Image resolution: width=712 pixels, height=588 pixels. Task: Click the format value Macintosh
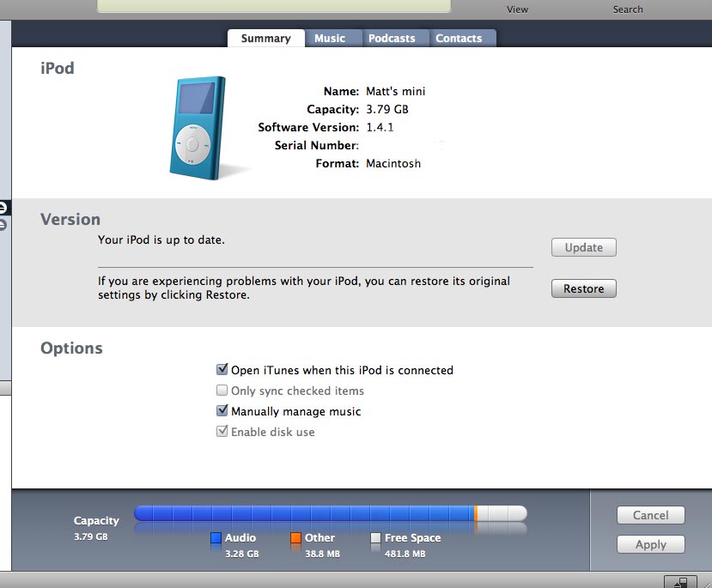click(393, 163)
